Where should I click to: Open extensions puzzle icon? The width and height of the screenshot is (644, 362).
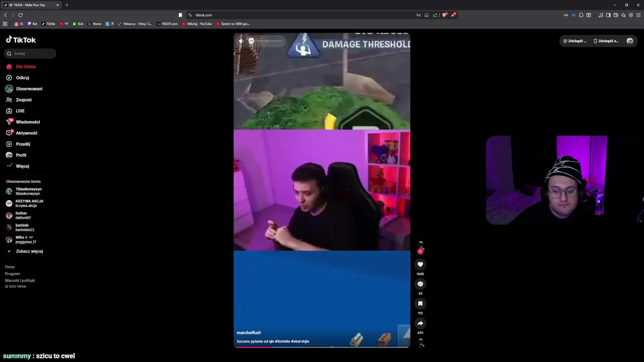click(x=581, y=15)
